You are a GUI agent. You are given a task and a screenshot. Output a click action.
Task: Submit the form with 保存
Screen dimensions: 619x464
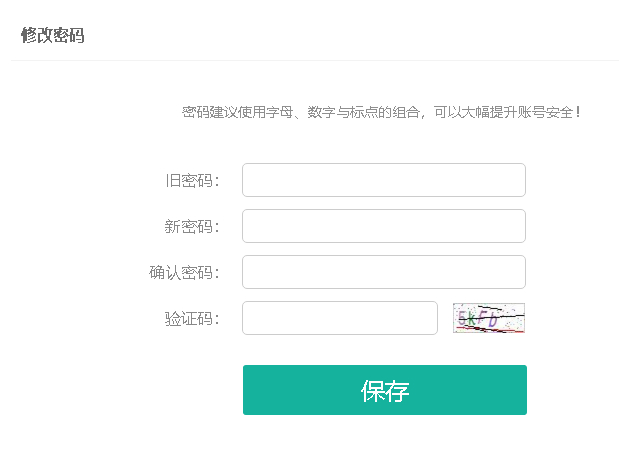(385, 390)
